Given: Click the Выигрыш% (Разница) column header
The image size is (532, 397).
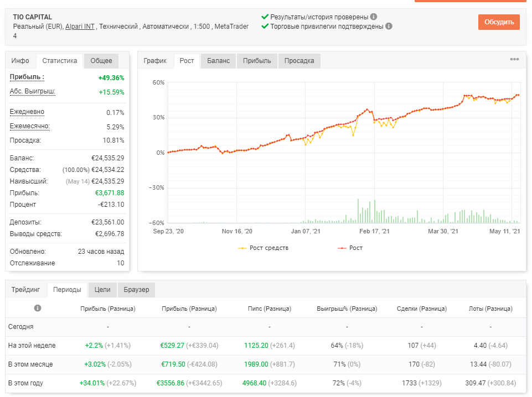Looking at the screenshot, I should point(347,309).
